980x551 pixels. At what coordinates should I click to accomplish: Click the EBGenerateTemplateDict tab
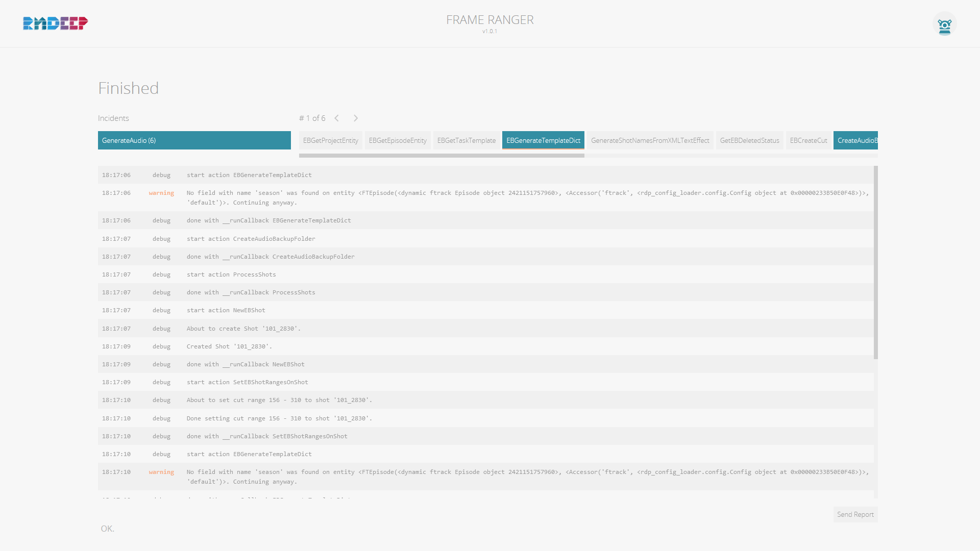543,140
